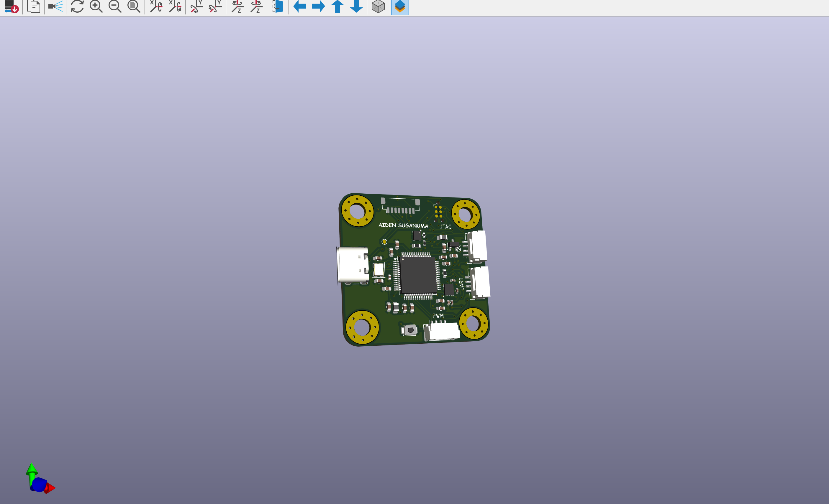This screenshot has height=504, width=829.
Task: Zoom in on the board
Action: click(96, 7)
